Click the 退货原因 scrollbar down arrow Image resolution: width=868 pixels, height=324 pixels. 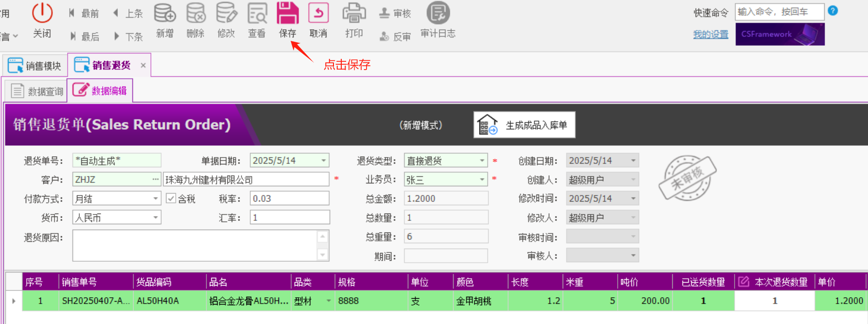point(323,254)
